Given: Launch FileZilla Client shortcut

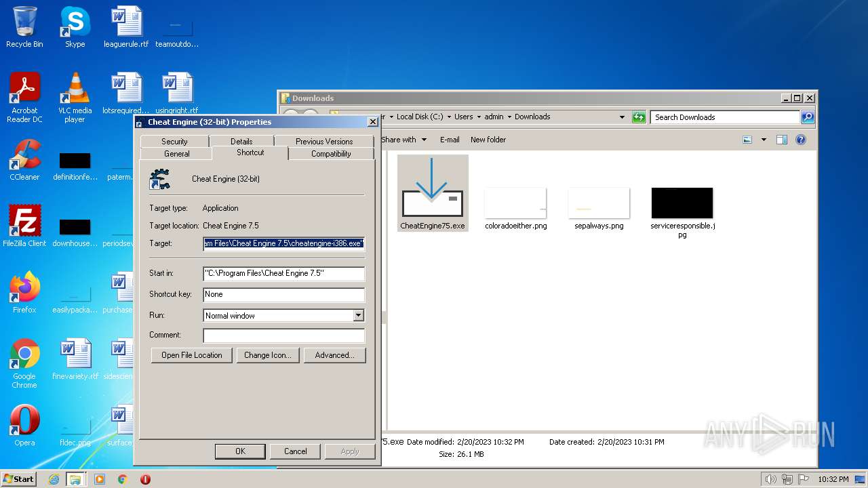Looking at the screenshot, I should point(24,226).
